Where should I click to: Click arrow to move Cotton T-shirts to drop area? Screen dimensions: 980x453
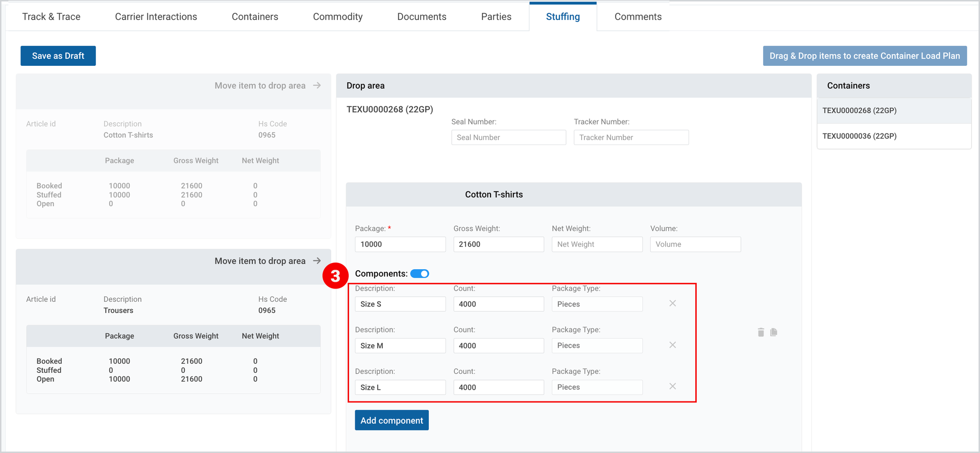(317, 85)
